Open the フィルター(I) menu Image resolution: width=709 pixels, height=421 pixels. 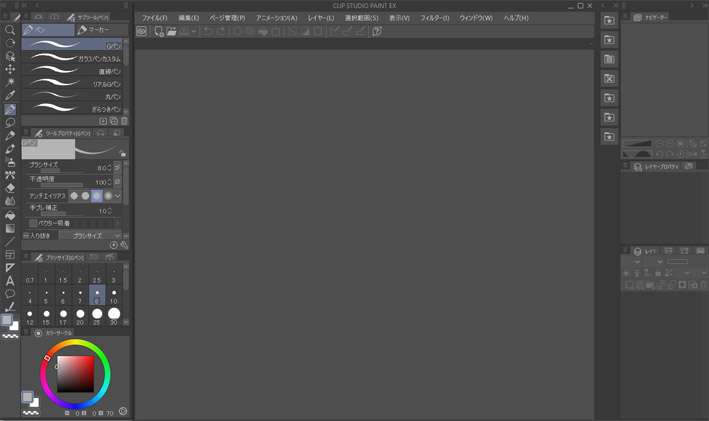point(434,18)
